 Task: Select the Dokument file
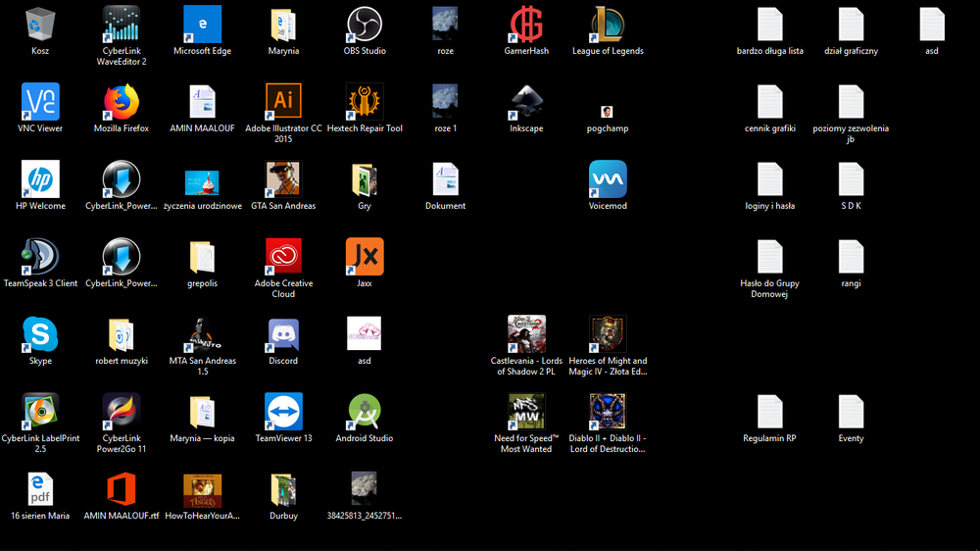pyautogui.click(x=445, y=179)
